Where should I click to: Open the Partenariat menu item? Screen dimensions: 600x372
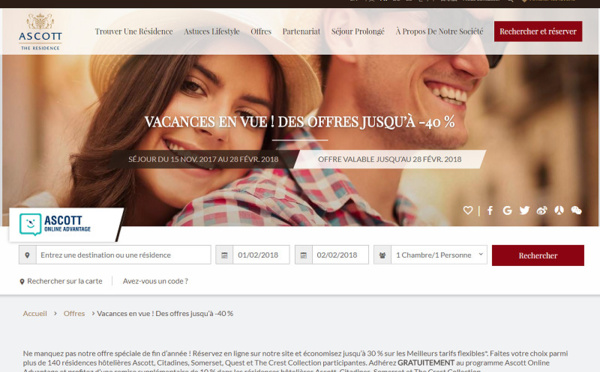(301, 31)
